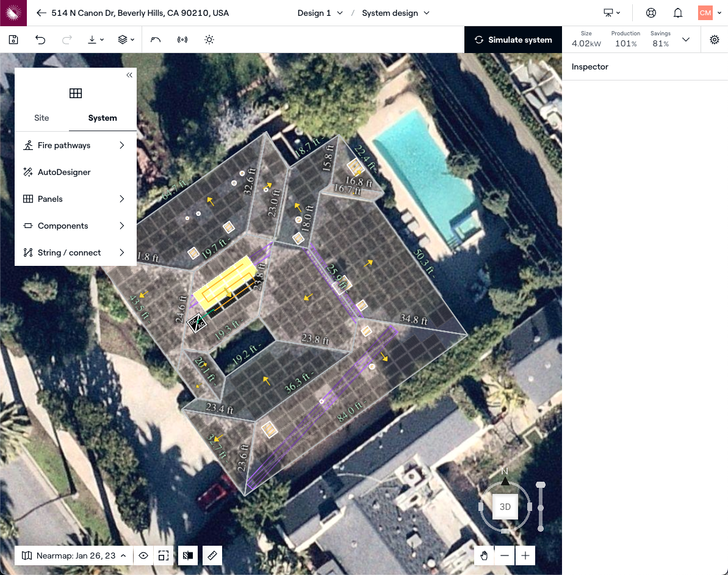This screenshot has width=728, height=575.
Task: Toggle the 3D view mode
Action: point(505,507)
